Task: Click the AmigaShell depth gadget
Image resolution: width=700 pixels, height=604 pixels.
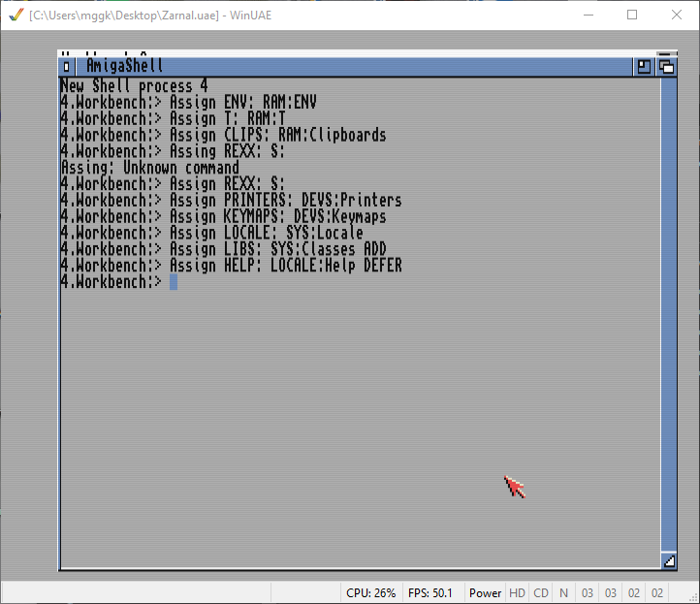Action: (666, 67)
